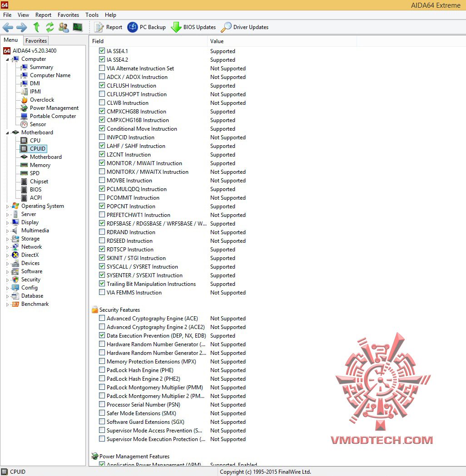The image size is (466, 476).
Task: Select the BIOS tree item
Action: [x=35, y=189]
